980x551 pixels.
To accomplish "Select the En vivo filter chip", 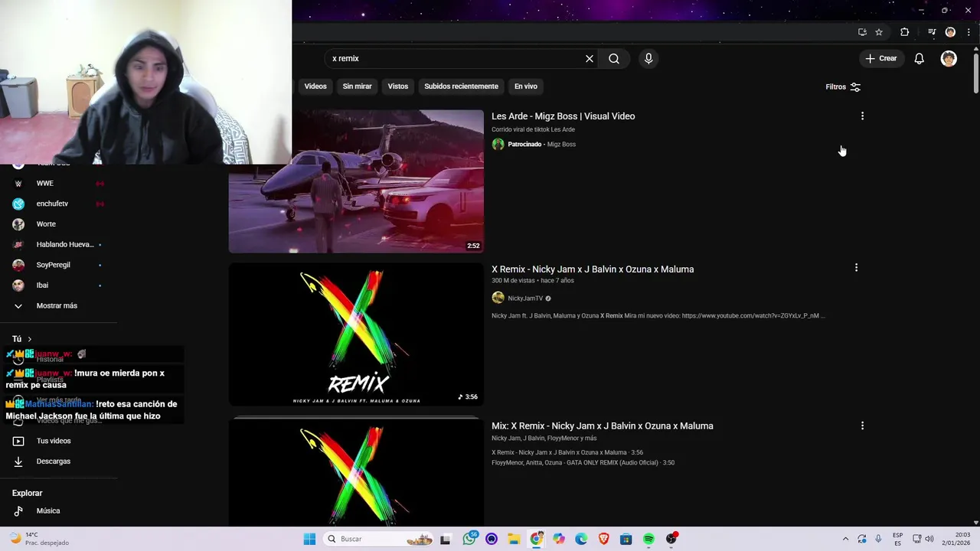I will pyautogui.click(x=525, y=86).
